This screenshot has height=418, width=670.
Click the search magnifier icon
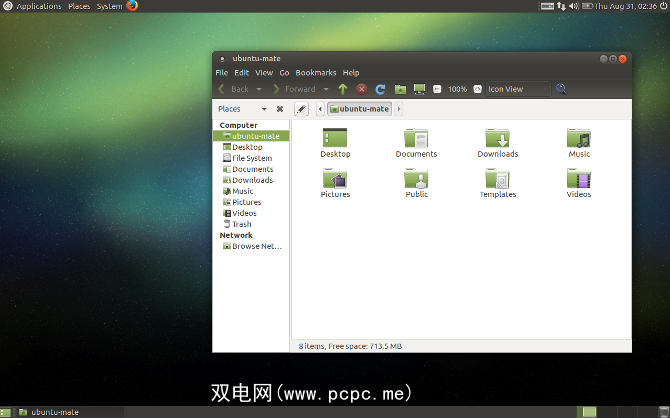coord(561,89)
